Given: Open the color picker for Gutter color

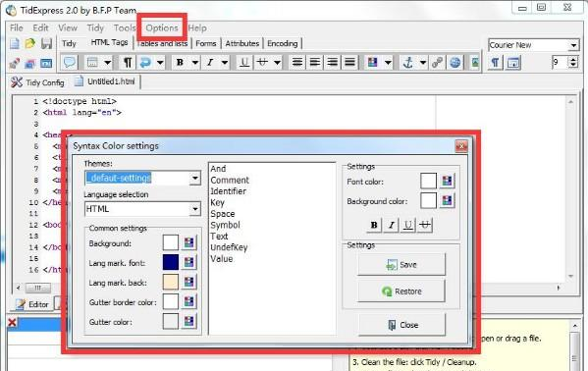Looking at the screenshot, I should coord(189,321).
